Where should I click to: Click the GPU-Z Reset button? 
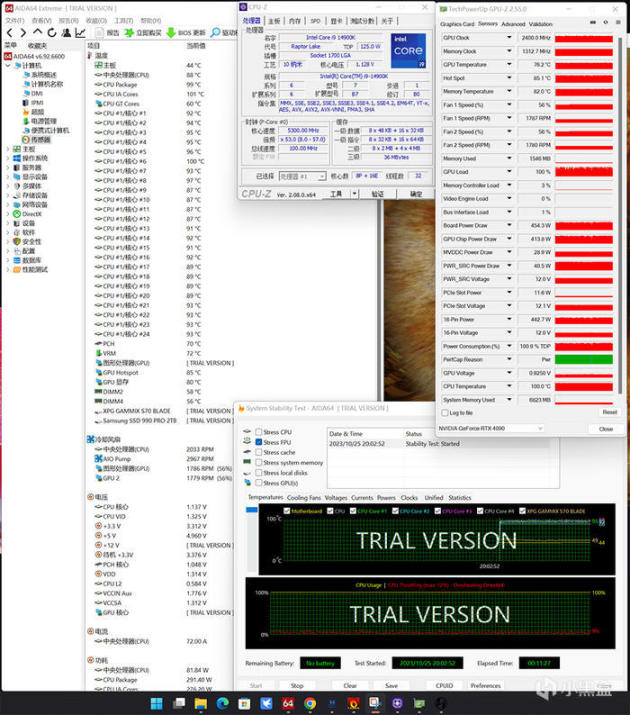[609, 412]
